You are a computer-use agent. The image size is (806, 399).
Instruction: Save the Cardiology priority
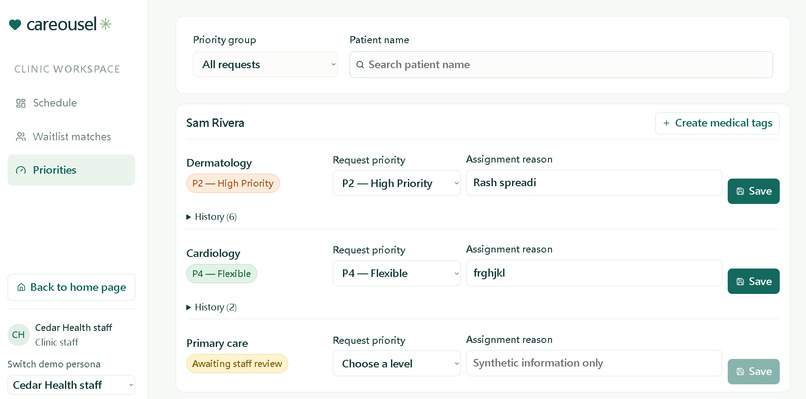tap(754, 281)
